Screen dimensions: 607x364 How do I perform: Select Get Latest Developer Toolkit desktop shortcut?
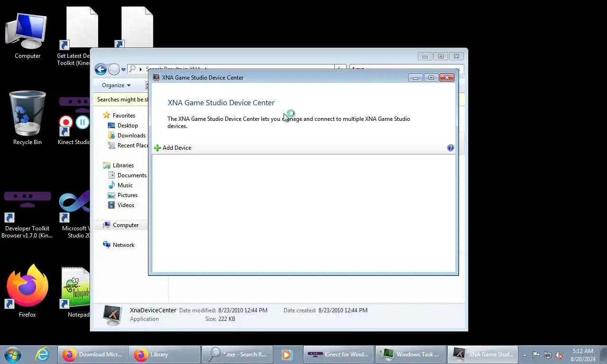point(74,36)
